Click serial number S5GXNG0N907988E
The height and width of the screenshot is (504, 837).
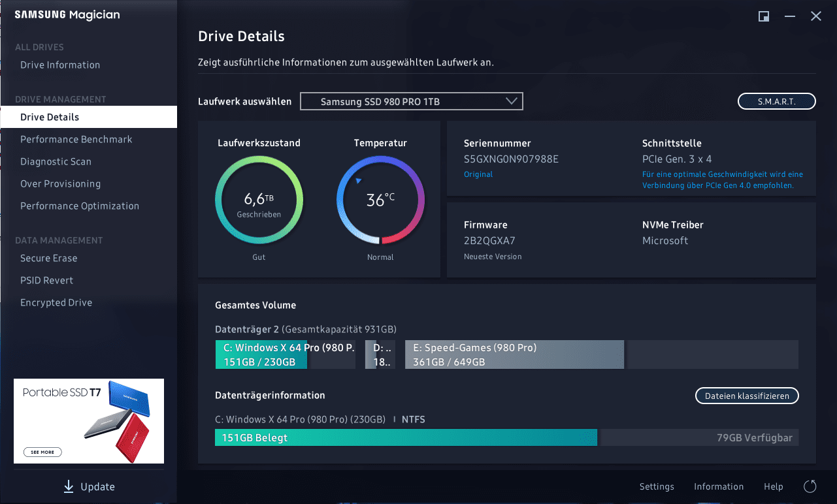pyautogui.click(x=511, y=159)
